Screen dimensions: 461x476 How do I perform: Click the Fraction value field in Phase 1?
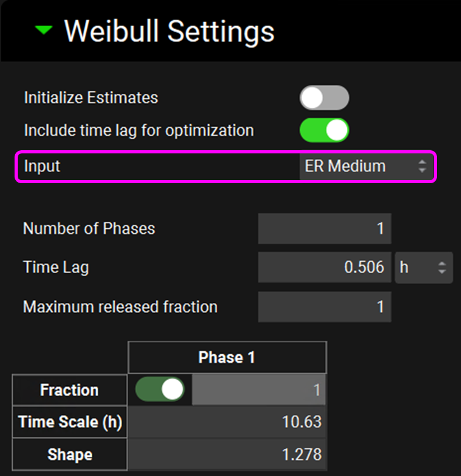pos(259,390)
